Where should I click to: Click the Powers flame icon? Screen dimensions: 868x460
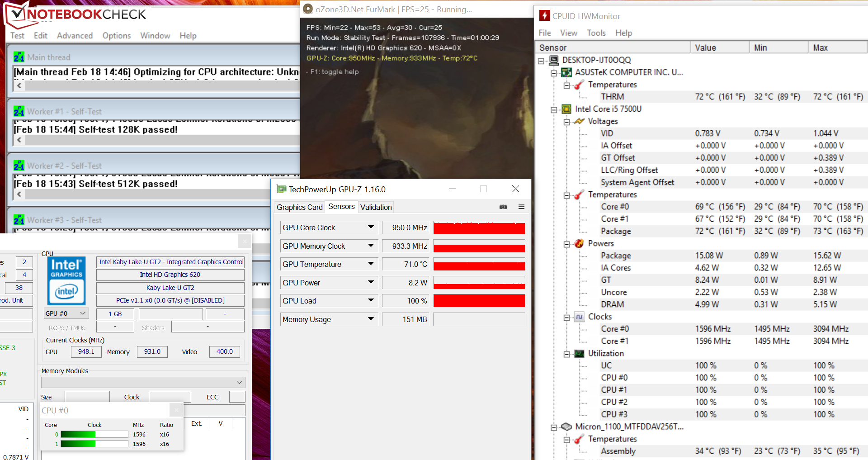pyautogui.click(x=579, y=243)
